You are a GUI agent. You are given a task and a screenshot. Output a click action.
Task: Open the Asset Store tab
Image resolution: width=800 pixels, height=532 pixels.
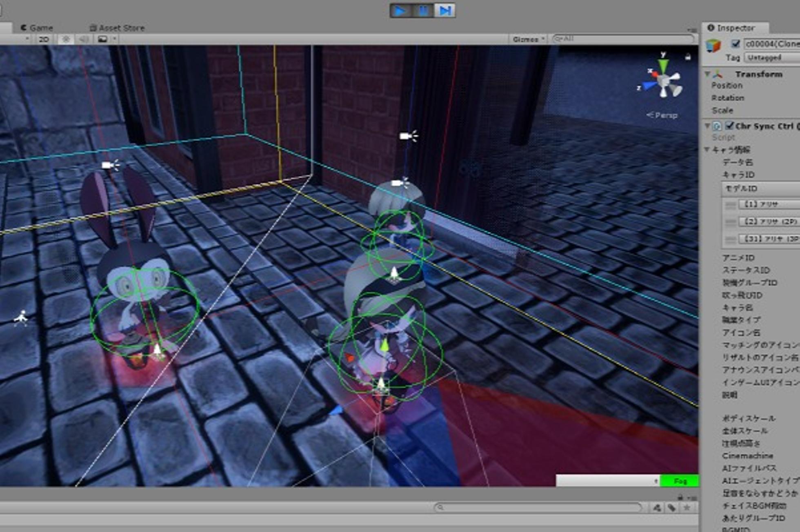pyautogui.click(x=117, y=28)
